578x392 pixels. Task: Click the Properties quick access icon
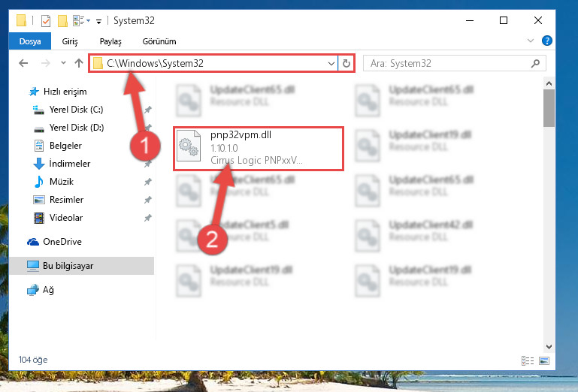[46, 21]
